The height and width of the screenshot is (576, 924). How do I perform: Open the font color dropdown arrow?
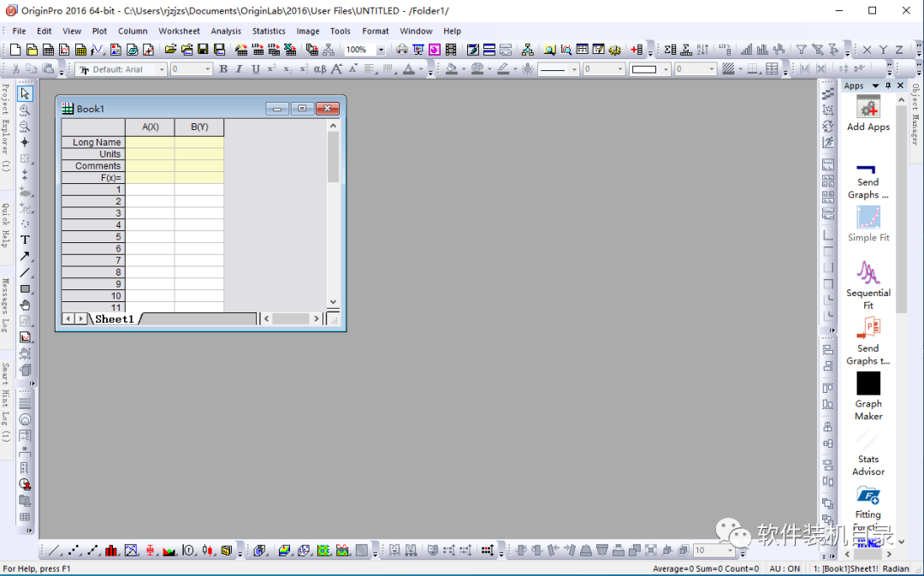coord(421,69)
